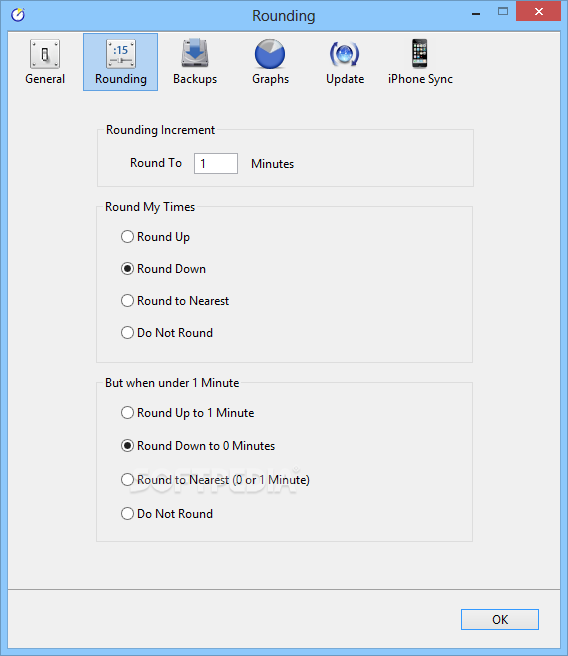Viewport: 568px width, 656px height.
Task: Select Round Up to 1 Minute
Action: tap(187, 413)
